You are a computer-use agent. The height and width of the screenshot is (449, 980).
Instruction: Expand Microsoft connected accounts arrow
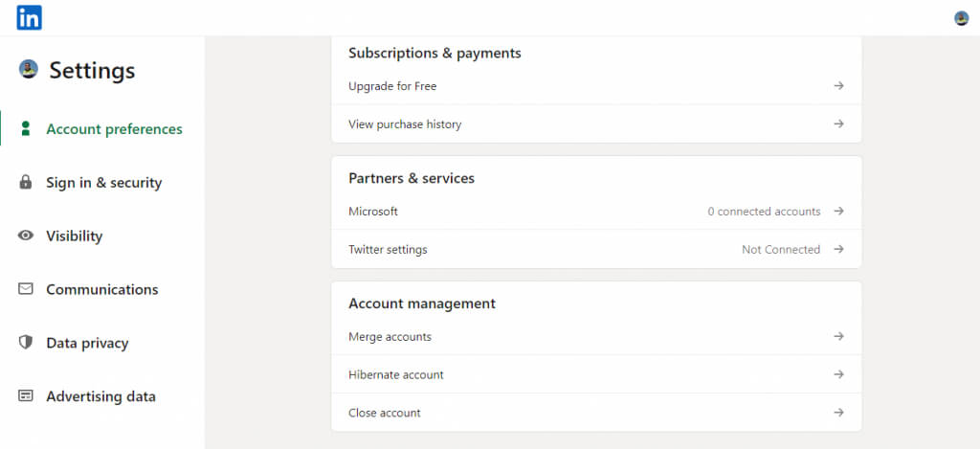click(838, 212)
